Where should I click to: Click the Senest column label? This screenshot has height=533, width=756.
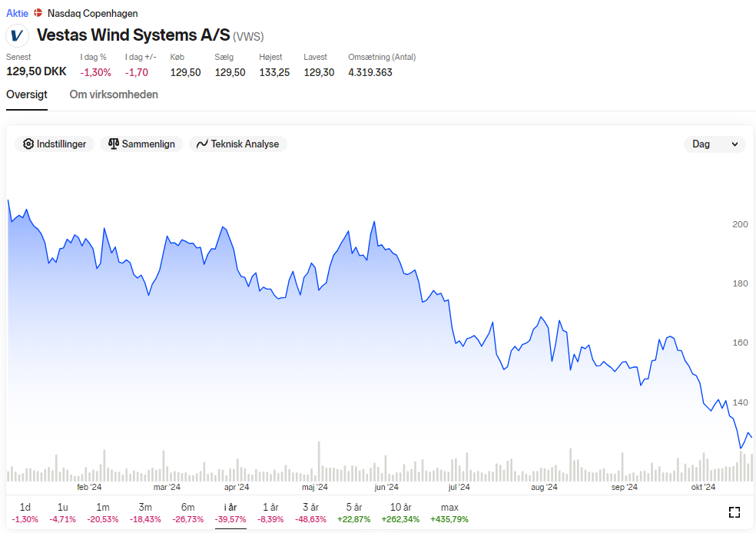click(18, 57)
